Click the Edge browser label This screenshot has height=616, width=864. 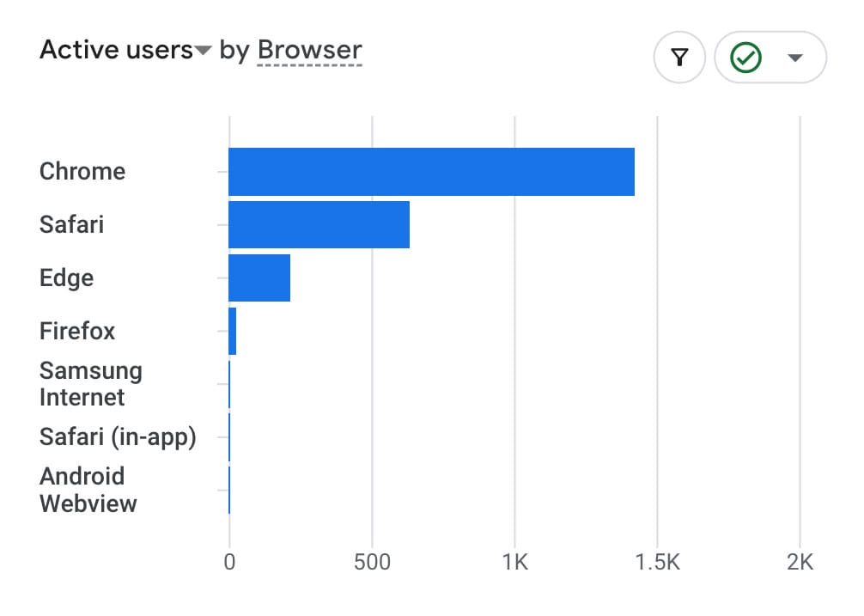66,278
